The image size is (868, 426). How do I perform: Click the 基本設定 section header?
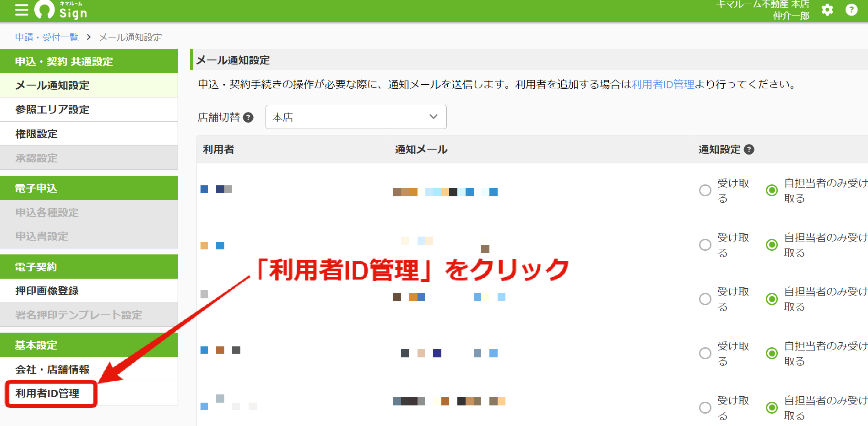coord(89,345)
